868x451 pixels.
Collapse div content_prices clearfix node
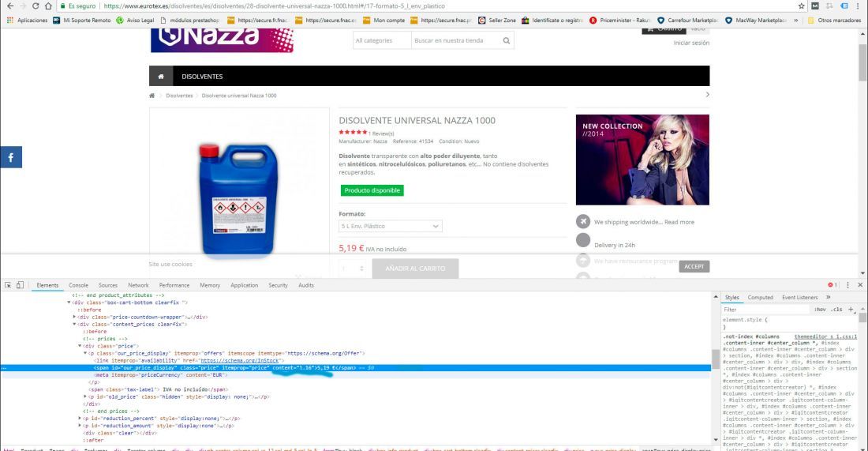[x=75, y=324]
